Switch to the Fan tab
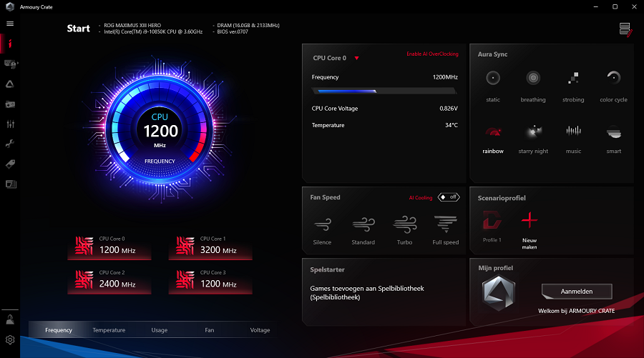Screen dimensions: 644x358 (210, 330)
